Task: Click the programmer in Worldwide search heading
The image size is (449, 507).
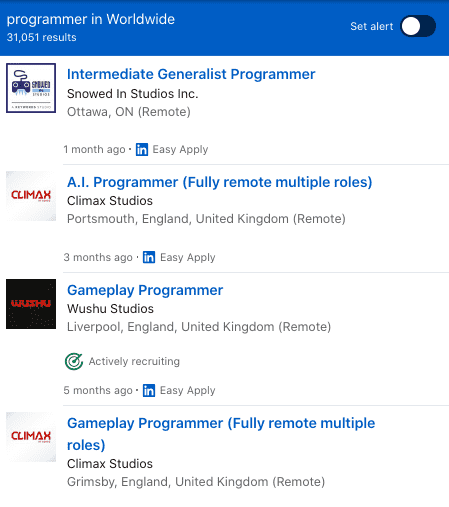Action: pos(91,19)
